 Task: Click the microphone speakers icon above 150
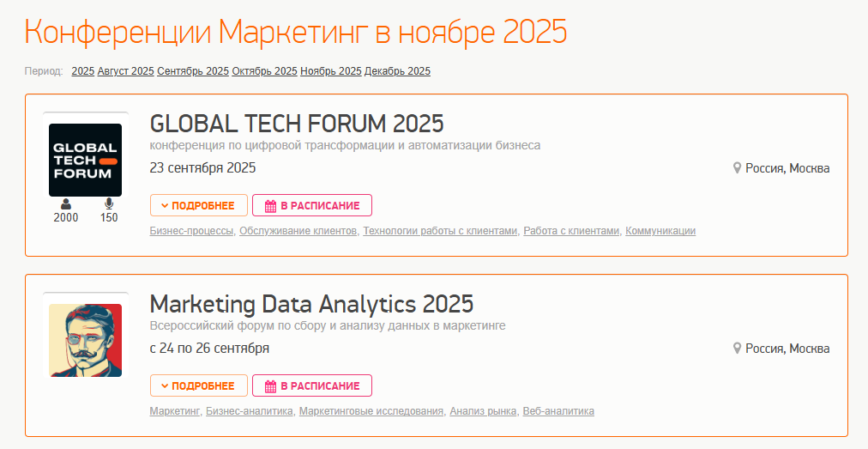[109, 203]
